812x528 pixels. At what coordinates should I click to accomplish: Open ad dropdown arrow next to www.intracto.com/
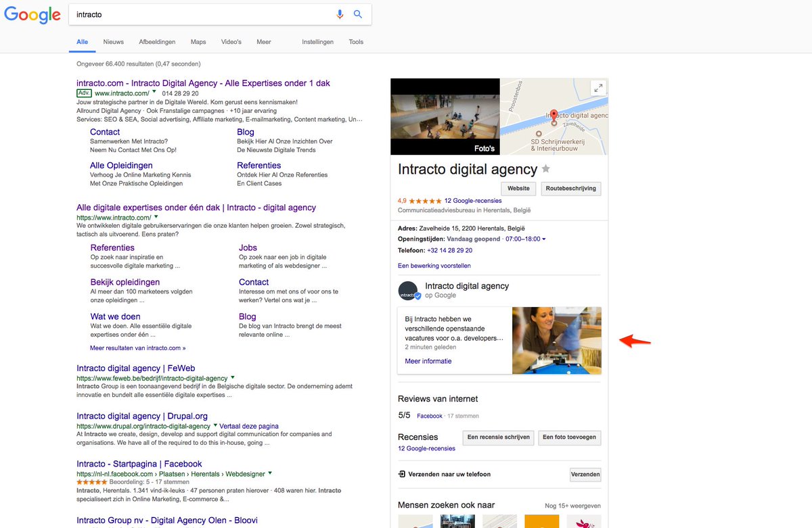click(154, 91)
